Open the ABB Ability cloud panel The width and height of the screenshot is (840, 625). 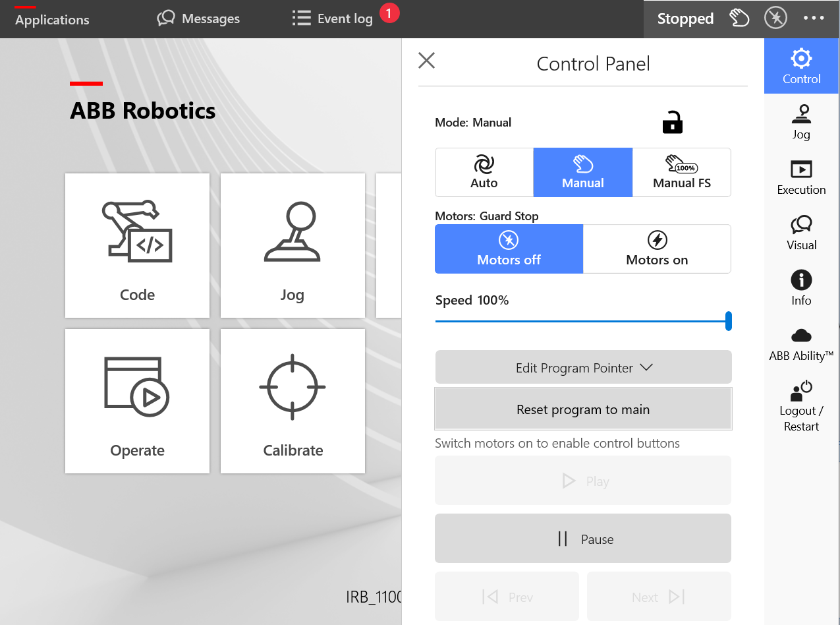point(801,343)
